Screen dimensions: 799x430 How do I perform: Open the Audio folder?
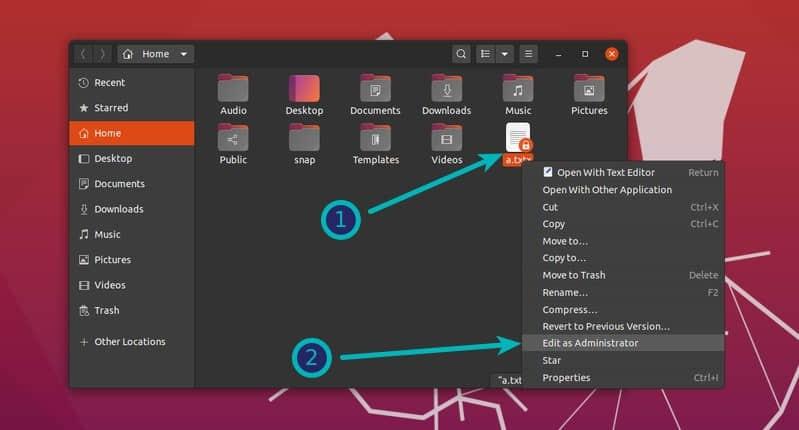pos(233,90)
